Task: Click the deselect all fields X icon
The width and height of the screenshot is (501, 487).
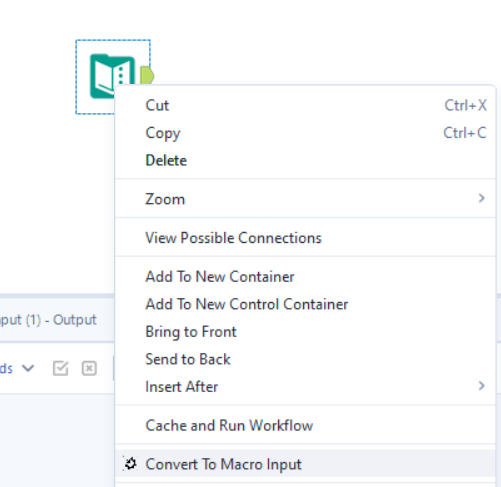Action: point(89,368)
